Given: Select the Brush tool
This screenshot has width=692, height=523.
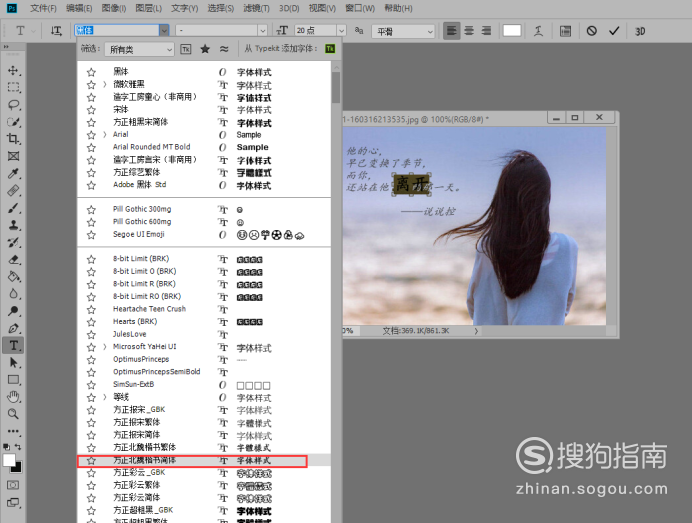Looking at the screenshot, I should (13, 208).
